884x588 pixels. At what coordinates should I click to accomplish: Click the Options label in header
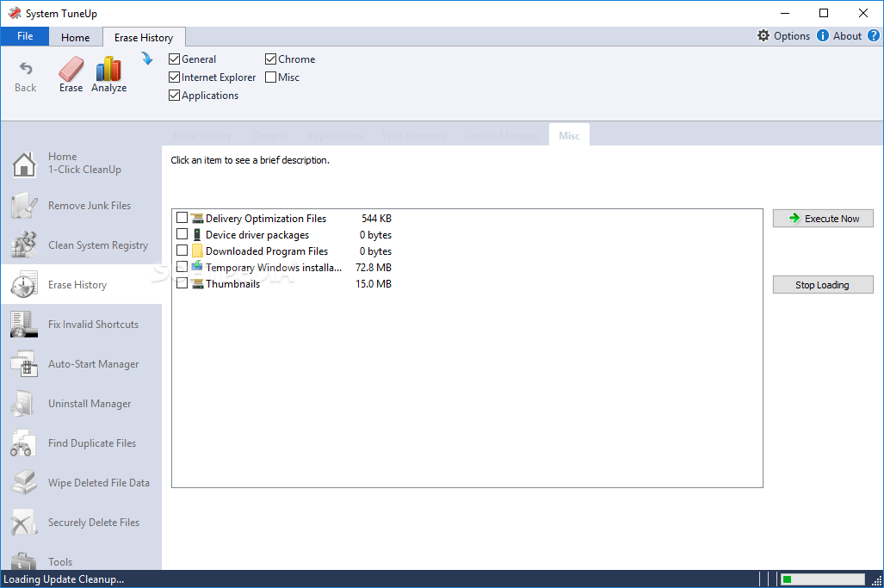tap(792, 36)
